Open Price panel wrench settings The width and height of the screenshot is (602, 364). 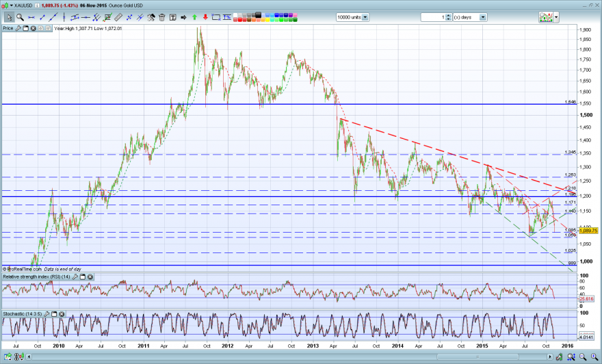click(18, 29)
